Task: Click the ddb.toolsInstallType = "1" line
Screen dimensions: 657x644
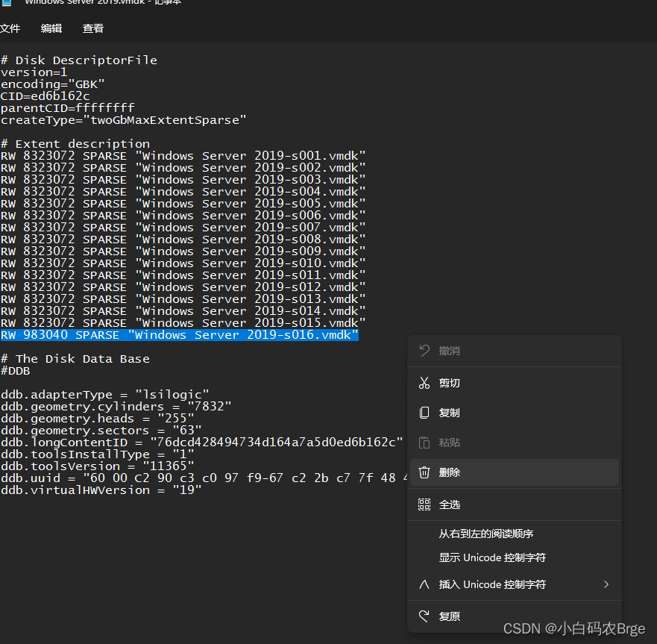Action: (97, 454)
